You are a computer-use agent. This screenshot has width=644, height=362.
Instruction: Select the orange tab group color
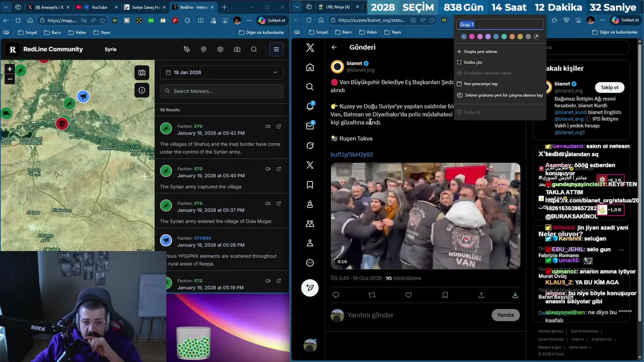point(512,37)
